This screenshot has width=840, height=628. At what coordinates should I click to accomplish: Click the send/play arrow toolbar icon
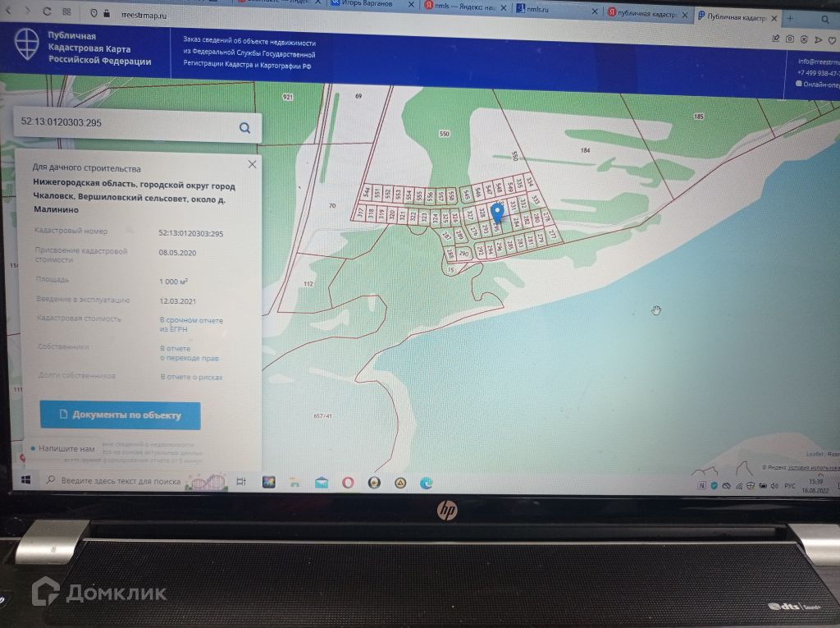[818, 39]
